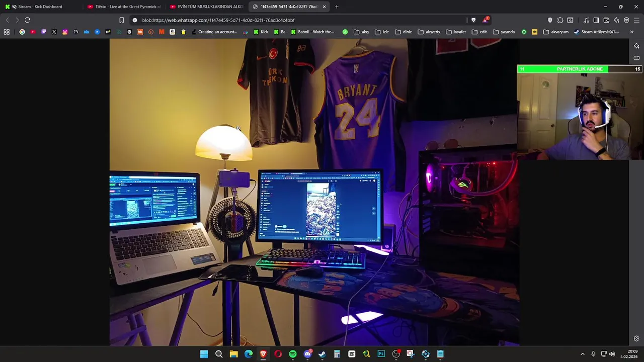Reload the page with the refresh icon
Viewport: 644px width, 362px height.
(27, 20)
